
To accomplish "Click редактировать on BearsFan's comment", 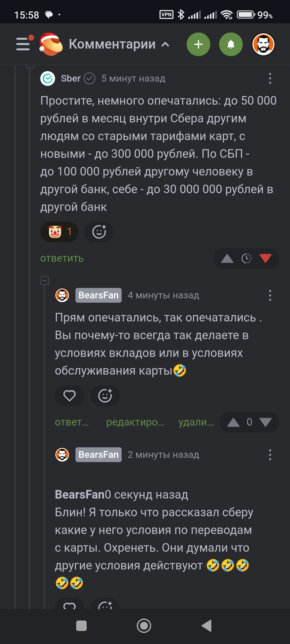I will click(x=135, y=422).
